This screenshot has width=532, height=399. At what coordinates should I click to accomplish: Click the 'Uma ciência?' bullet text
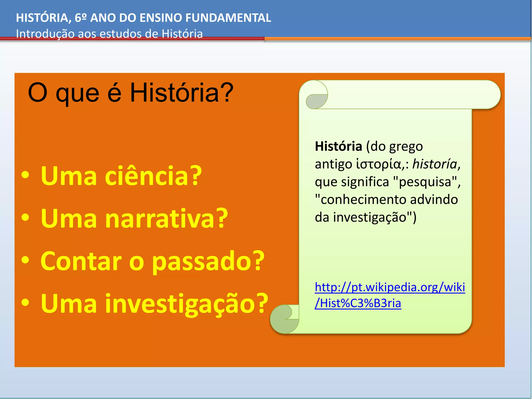coord(121,176)
